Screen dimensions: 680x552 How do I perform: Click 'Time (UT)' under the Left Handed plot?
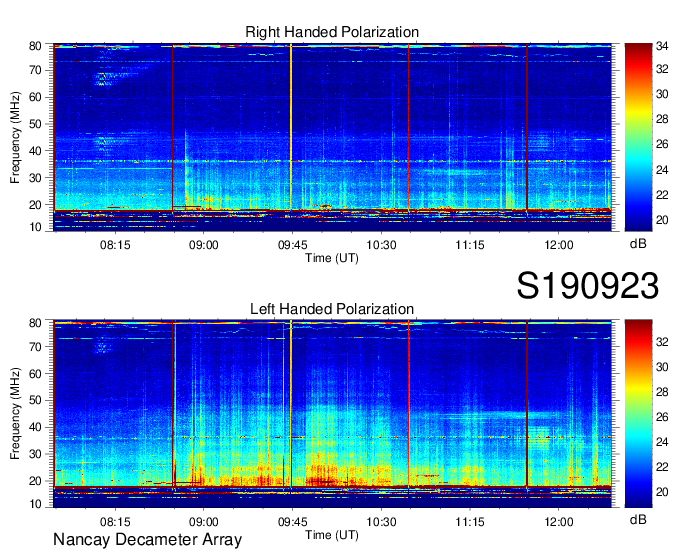[x=332, y=535]
